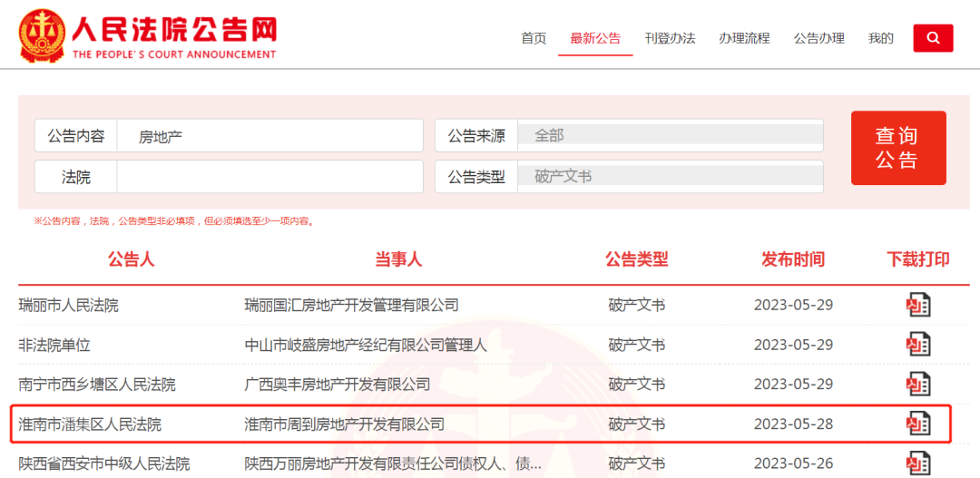The image size is (980, 478).
Task: Click 破产文书 type in 瑞丽市人民法院 row
Action: (x=636, y=306)
